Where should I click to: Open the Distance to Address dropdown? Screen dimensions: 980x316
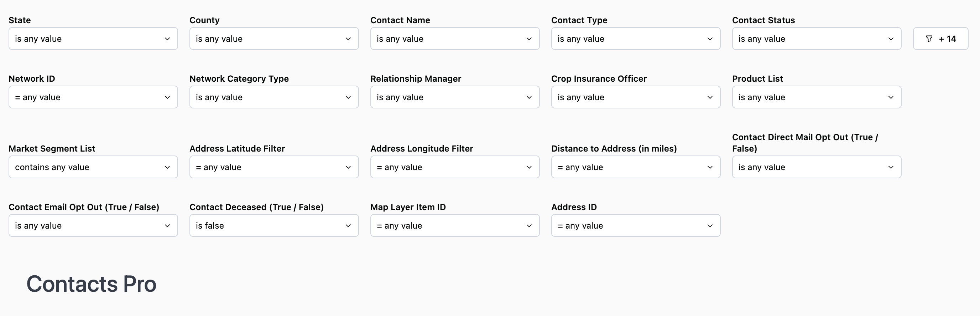[x=636, y=167]
